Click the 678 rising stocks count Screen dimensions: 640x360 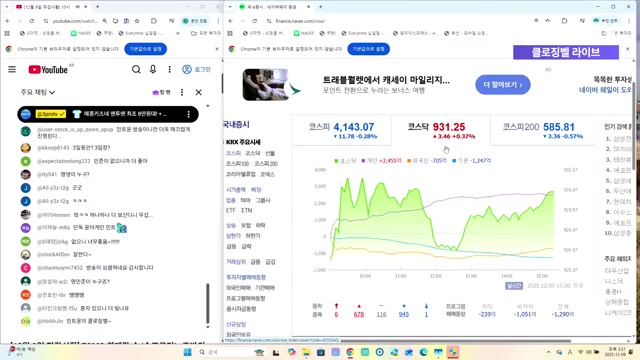click(359, 314)
